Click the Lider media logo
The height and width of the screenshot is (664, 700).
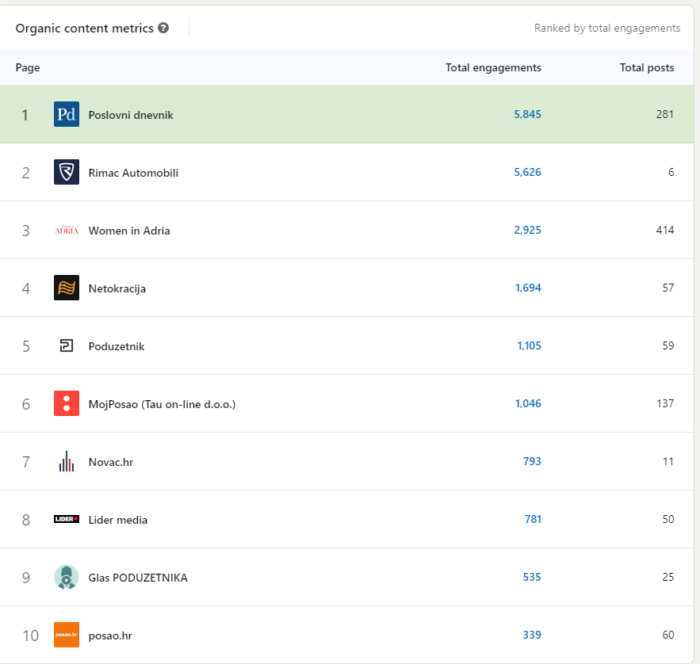pos(66,519)
